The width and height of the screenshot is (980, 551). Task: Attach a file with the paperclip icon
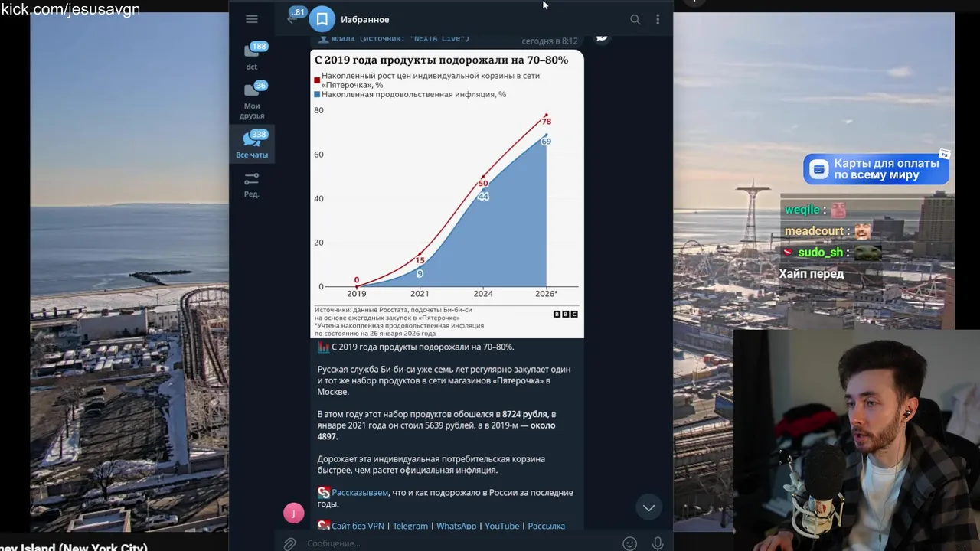tap(289, 543)
